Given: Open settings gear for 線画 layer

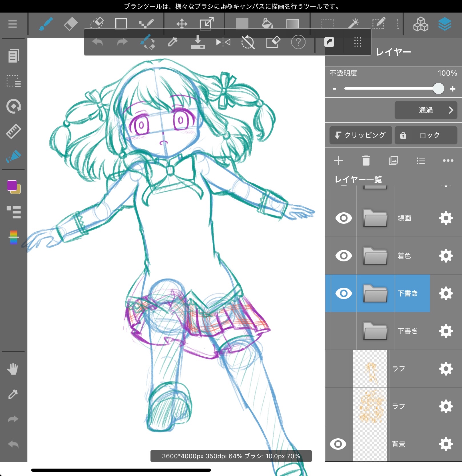Looking at the screenshot, I should click(x=446, y=218).
